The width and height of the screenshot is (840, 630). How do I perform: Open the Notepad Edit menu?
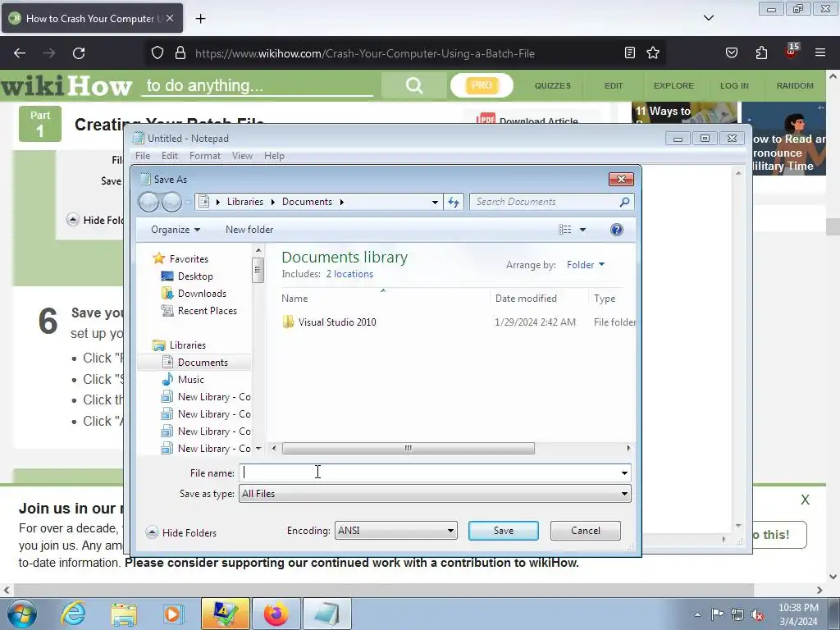point(169,156)
